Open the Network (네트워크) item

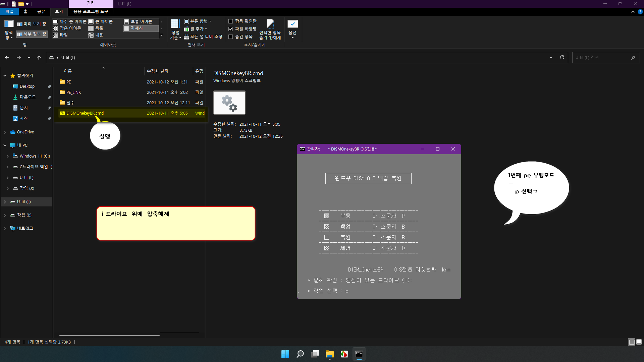coord(25,228)
